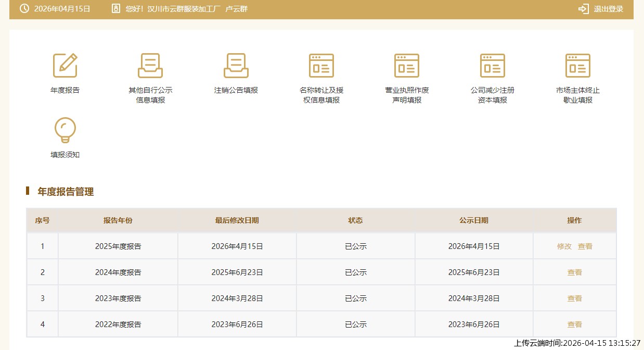Open the 营业执照作废声明填报 icon
Image resolution: width=644 pixels, height=350 pixels.
tap(406, 66)
